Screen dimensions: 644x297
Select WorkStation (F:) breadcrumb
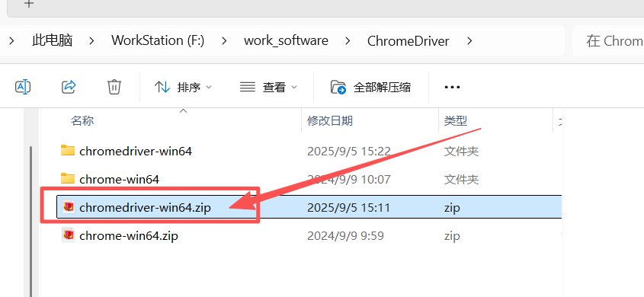[158, 40]
